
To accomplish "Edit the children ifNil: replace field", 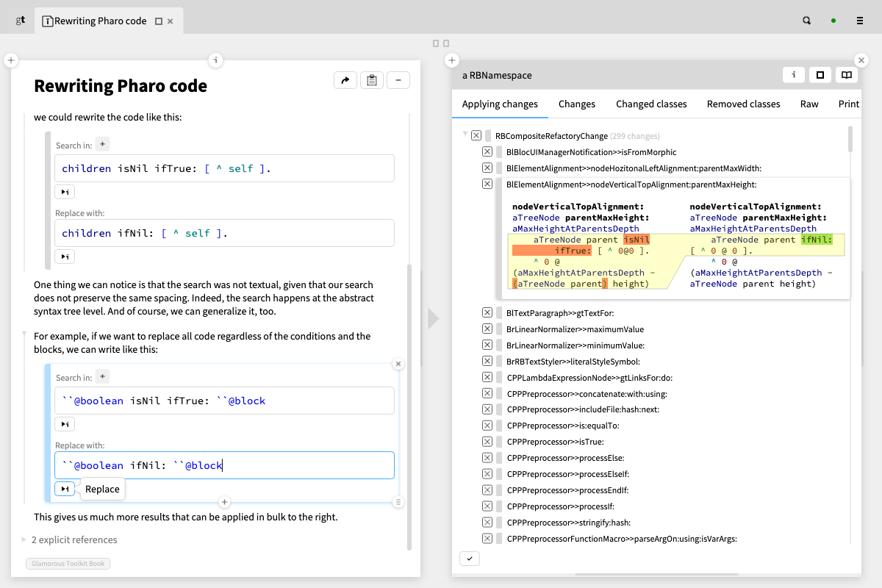I will click(224, 233).
